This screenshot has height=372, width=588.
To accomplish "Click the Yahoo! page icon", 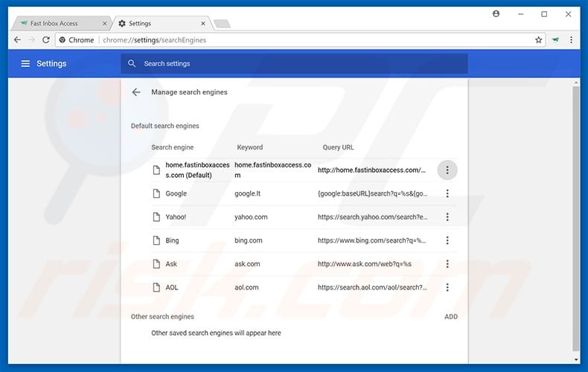I will 156,217.
